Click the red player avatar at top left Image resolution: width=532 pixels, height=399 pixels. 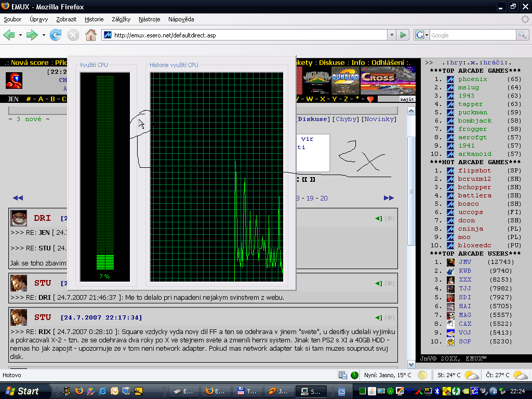(14, 81)
